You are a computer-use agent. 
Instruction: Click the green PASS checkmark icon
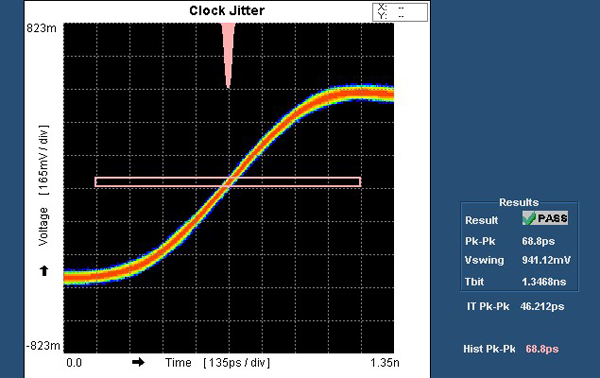pyautogui.click(x=529, y=218)
